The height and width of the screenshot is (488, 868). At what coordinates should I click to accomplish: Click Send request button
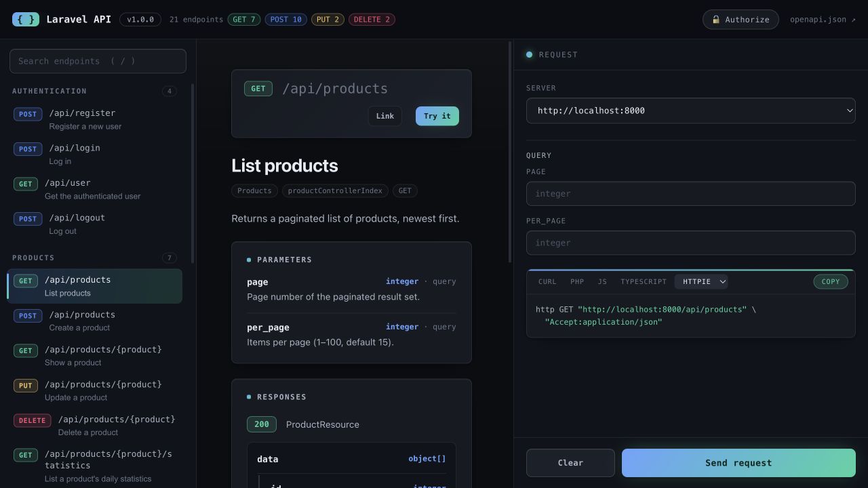(x=738, y=463)
